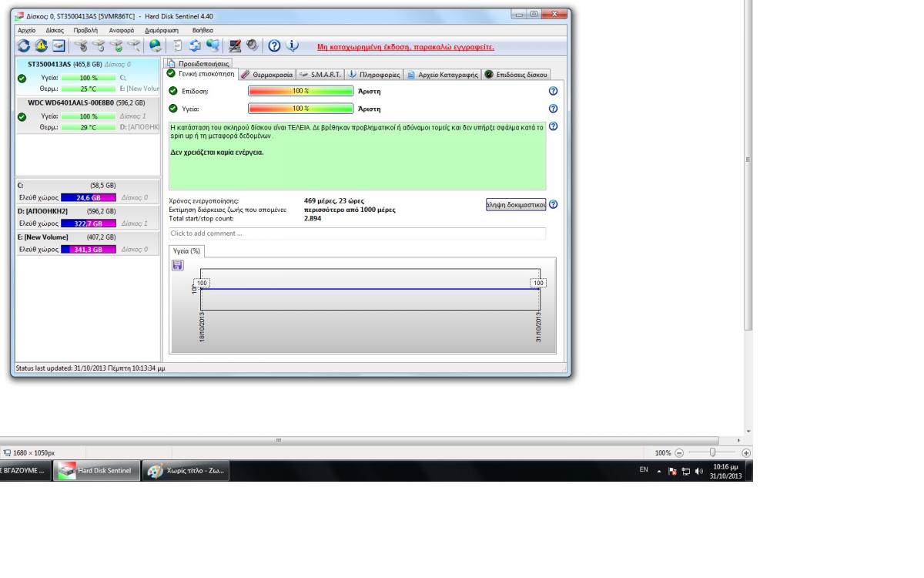Click the 24,6 GB free space bar
The width and height of the screenshot is (924, 578).
88,198
